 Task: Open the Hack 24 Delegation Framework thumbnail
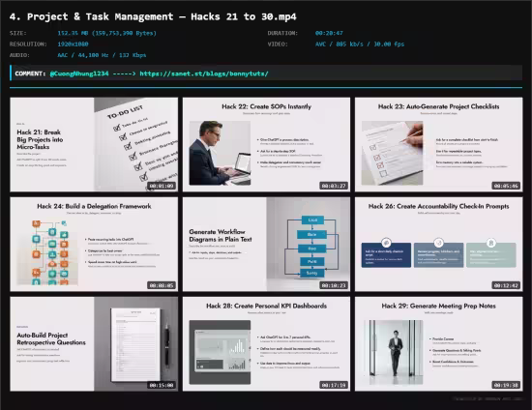click(94, 245)
